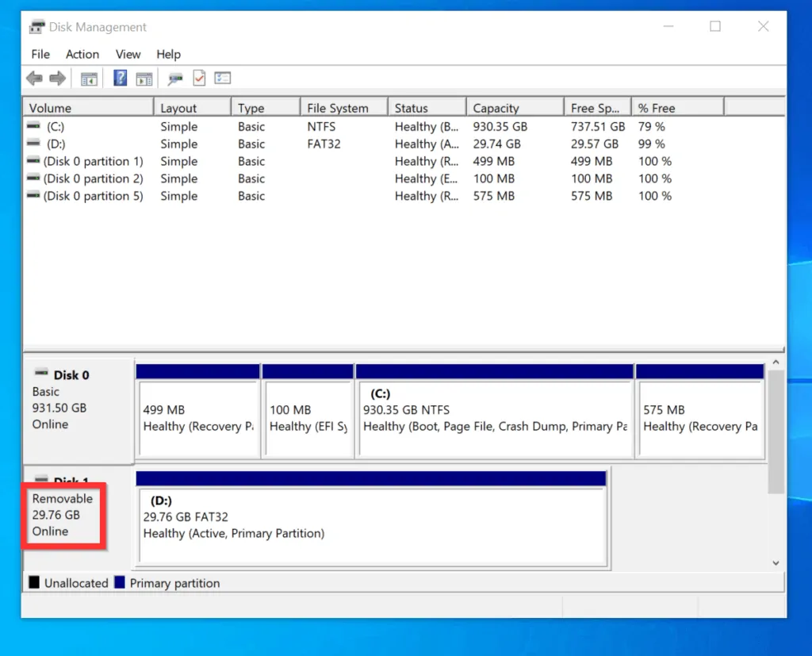The width and height of the screenshot is (812, 656).
Task: Toggle the Show/Hide Console Tree icon
Action: 89,78
